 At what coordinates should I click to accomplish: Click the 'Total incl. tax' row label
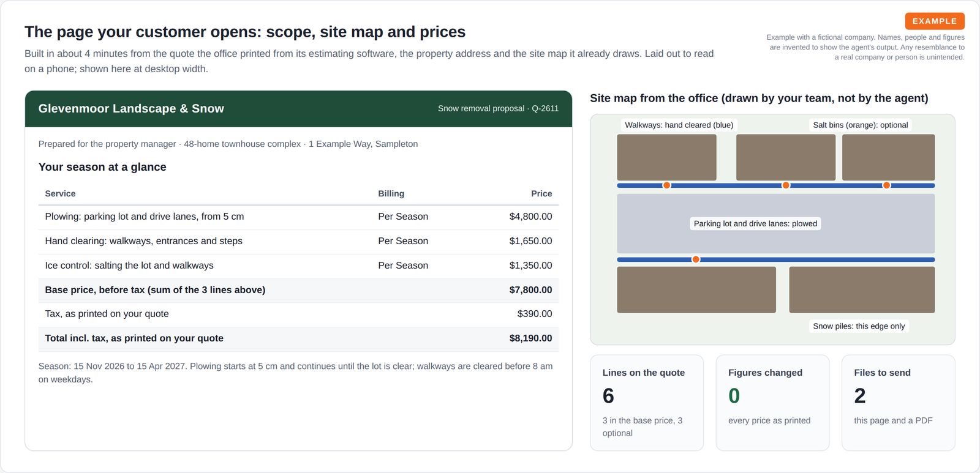[134, 338]
